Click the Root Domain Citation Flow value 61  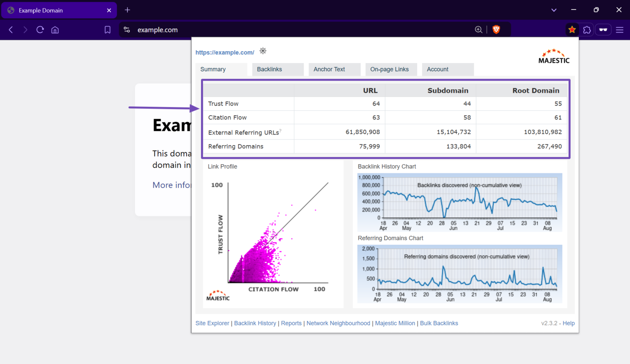[558, 117]
